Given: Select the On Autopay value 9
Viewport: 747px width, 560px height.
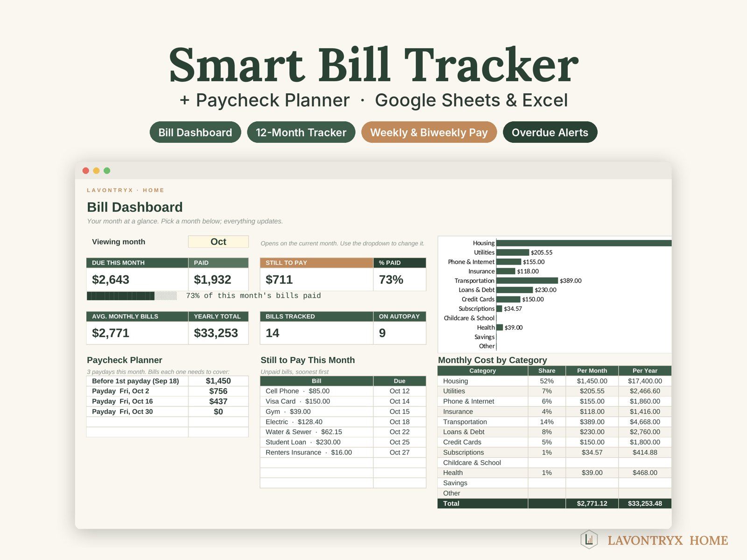Looking at the screenshot, I should [382, 333].
